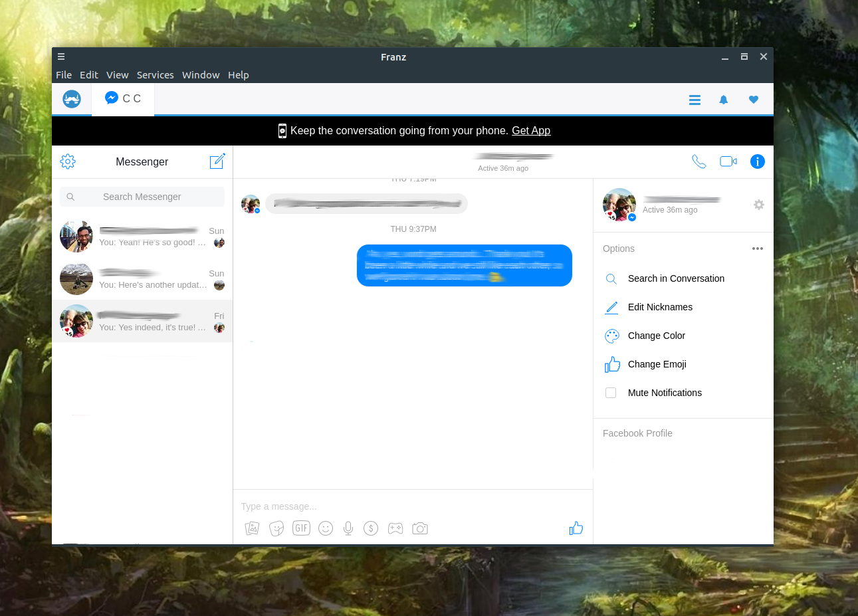
Task: Click the Franz mustache logo icon
Action: [x=72, y=99]
